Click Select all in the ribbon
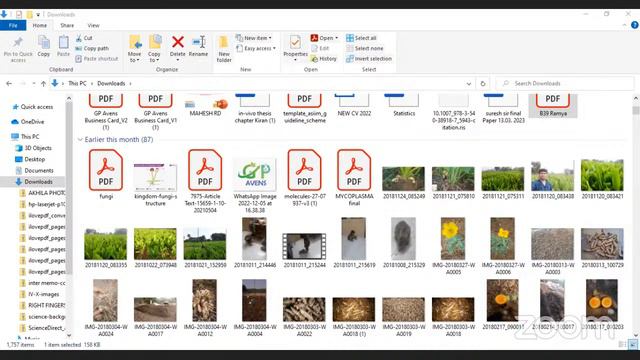640x360 pixels. pos(361,38)
